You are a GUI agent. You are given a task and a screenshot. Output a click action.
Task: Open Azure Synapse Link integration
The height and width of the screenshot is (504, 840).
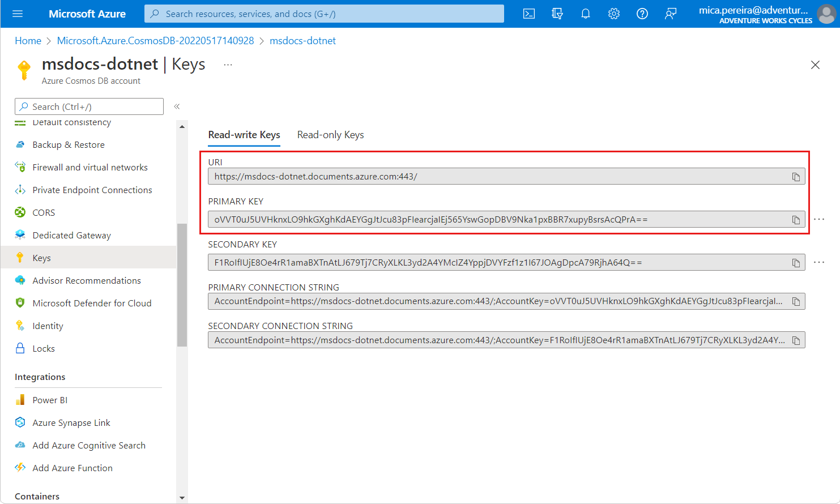[71, 423]
